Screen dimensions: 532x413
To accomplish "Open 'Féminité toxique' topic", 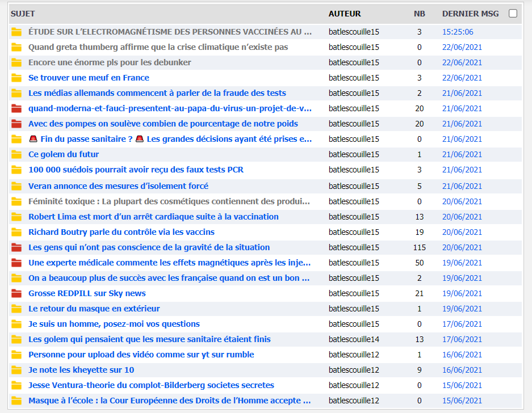I will click(169, 201).
